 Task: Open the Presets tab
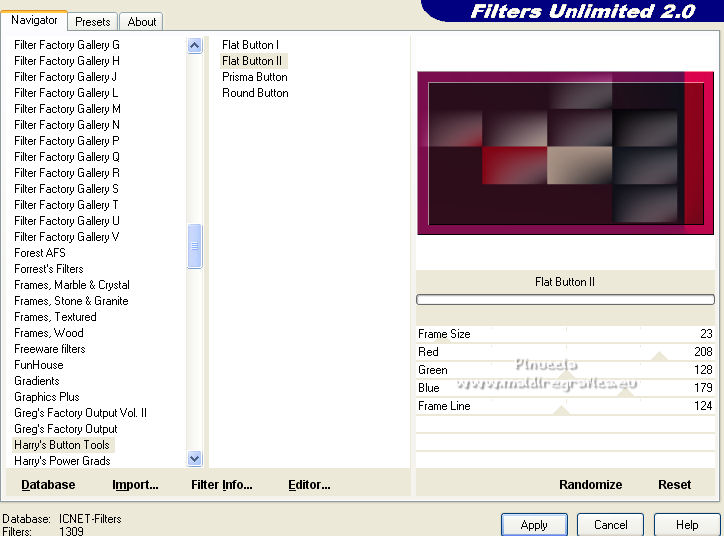point(93,22)
